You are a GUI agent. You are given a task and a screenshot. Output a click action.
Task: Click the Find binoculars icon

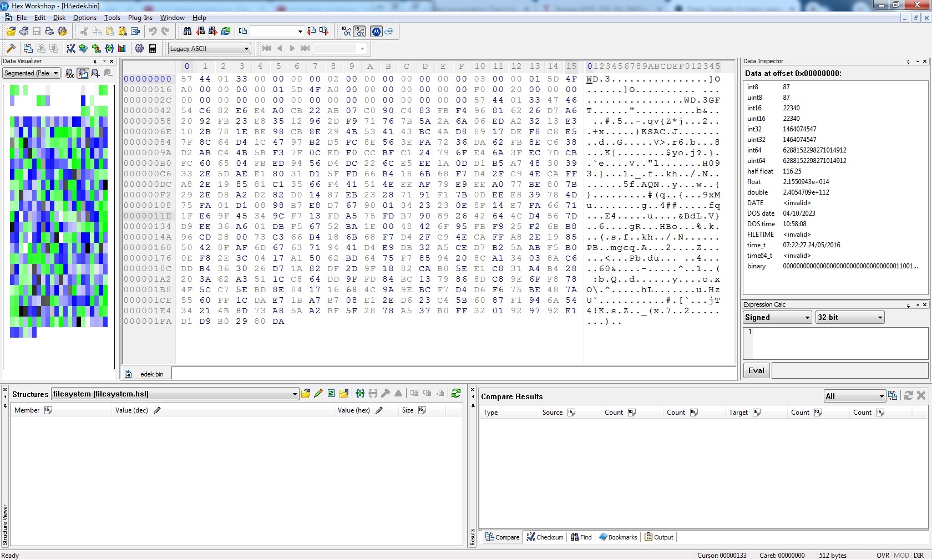(188, 32)
